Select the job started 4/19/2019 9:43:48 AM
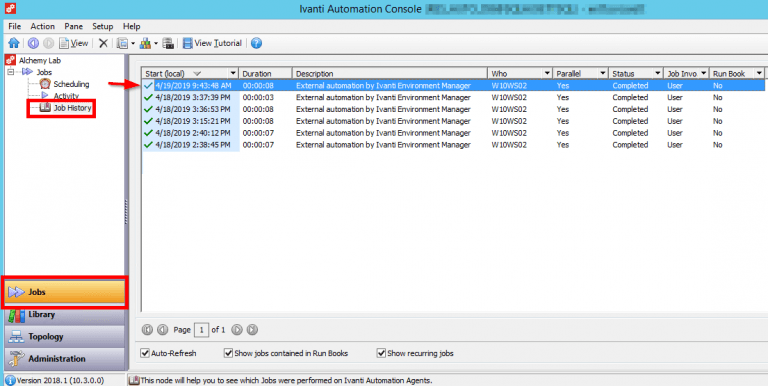The height and width of the screenshot is (386, 768). (x=453, y=85)
